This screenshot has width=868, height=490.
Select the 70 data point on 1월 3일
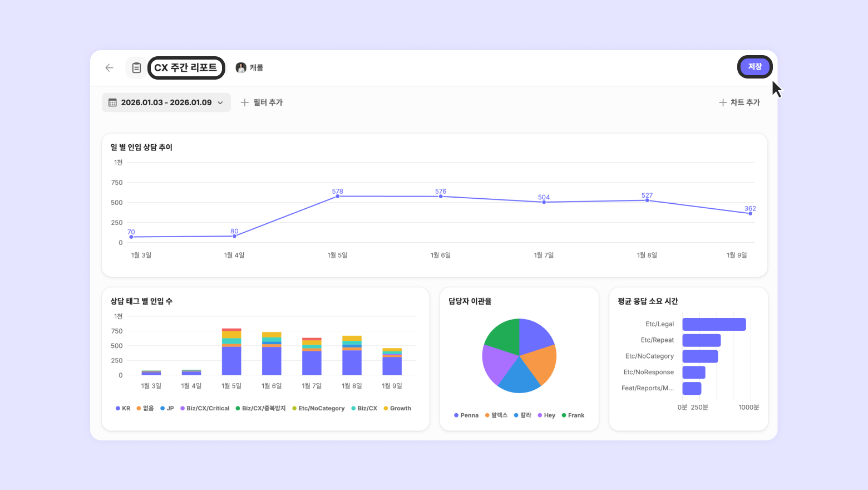coord(131,237)
